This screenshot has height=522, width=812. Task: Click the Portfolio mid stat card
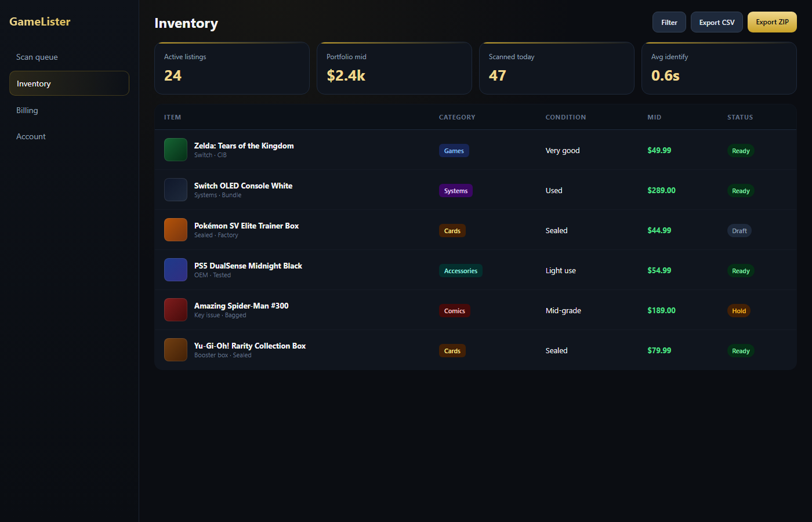pos(394,68)
